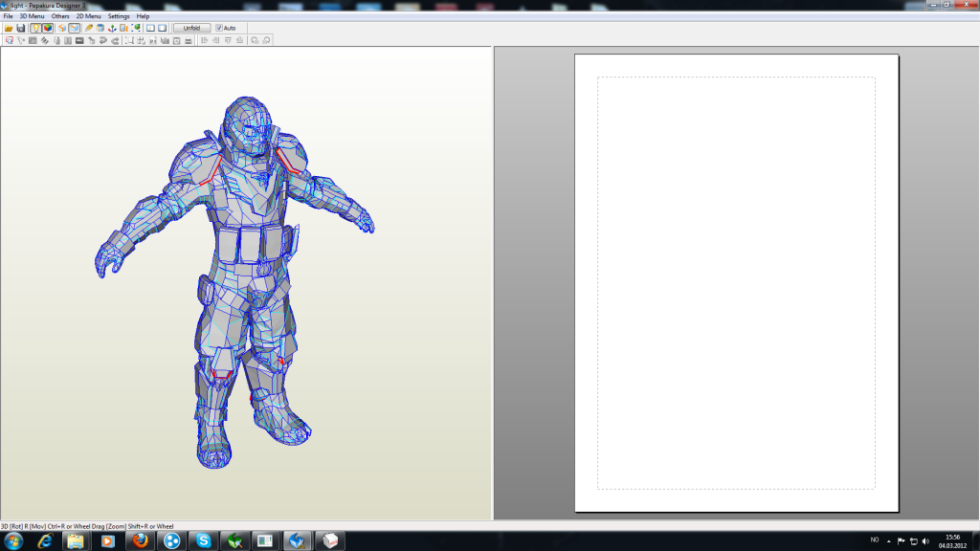The image size is (980, 551).
Task: Show hidden tray icons arrow
Action: click(x=888, y=541)
